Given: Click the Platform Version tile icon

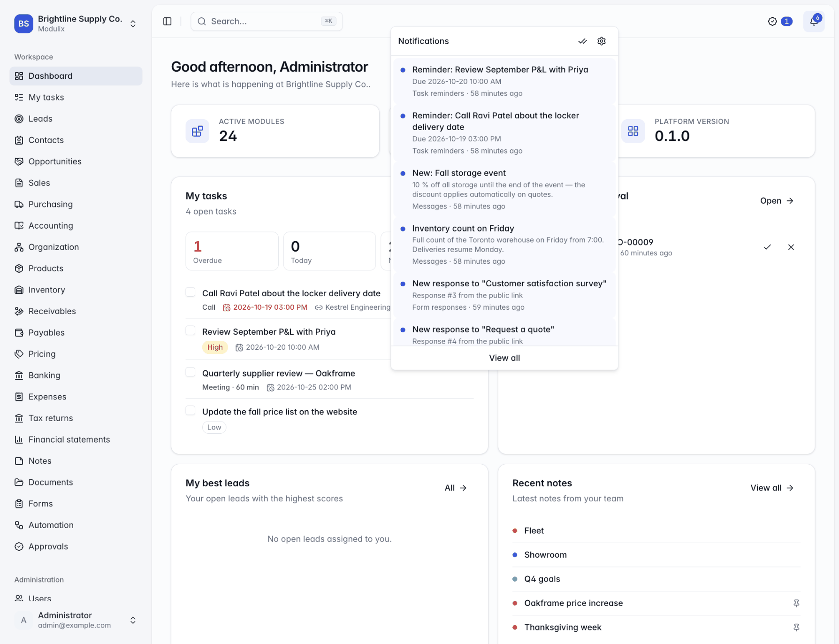Looking at the screenshot, I should coord(633,131).
